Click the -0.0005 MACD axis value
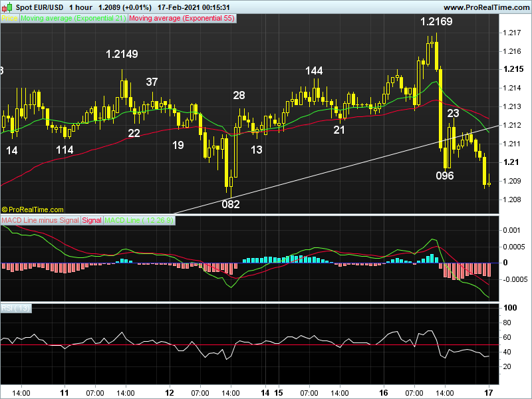The height and width of the screenshot is (399, 532). coord(515,279)
